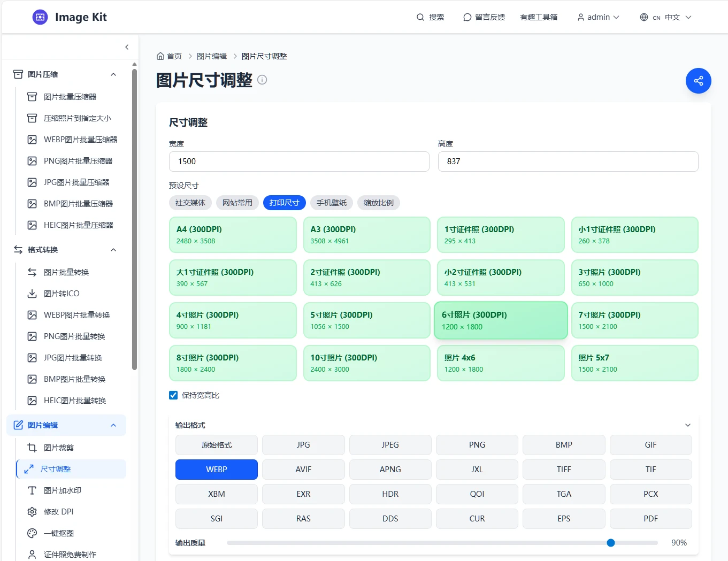Switch to the social media preset tab (社交媒体)
Screen dimensions: 728x561
pyautogui.click(x=190, y=203)
